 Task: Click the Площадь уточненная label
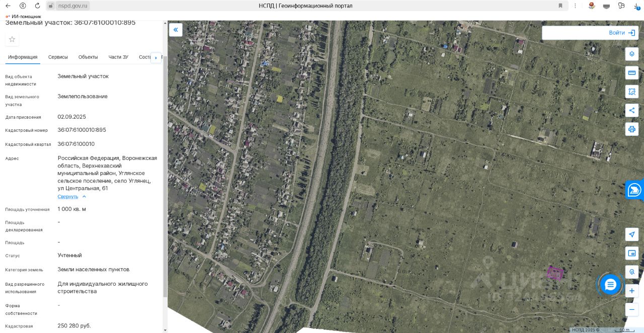point(27,210)
